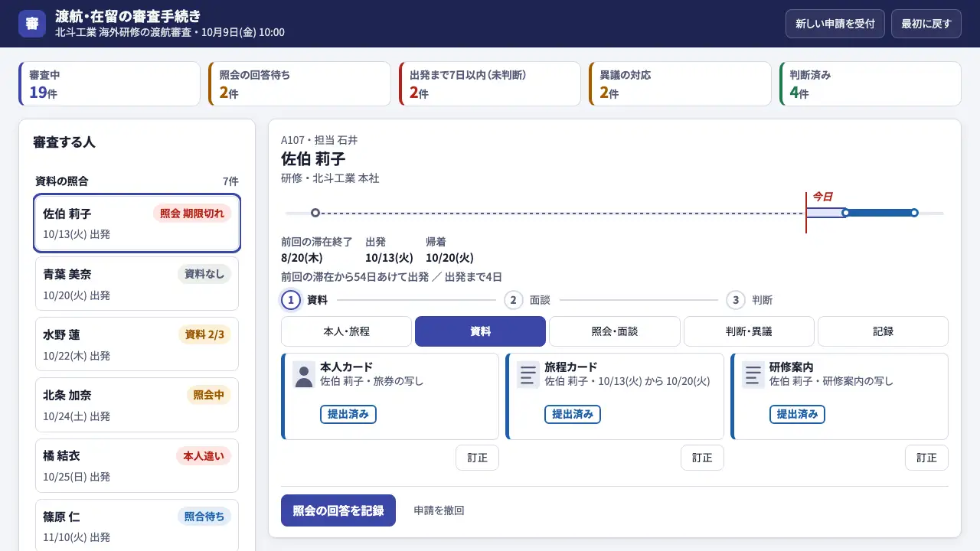Click 訂正 under 研修案内

tap(926, 458)
